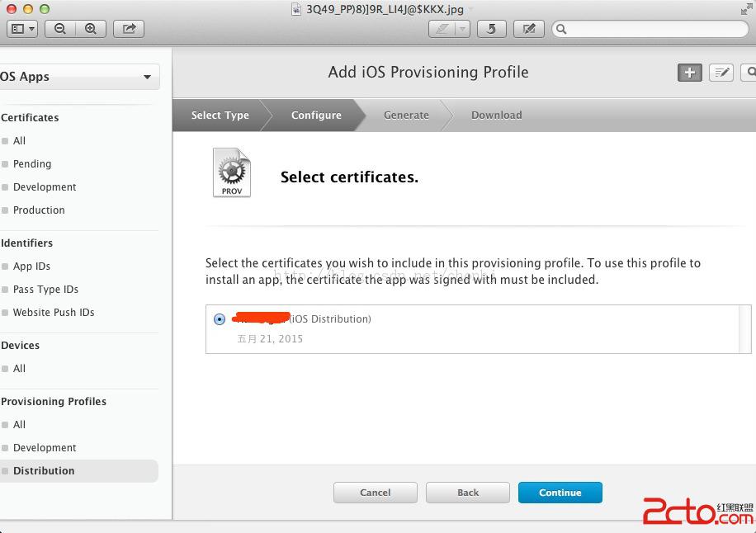Click the plus icon to add profile
The width and height of the screenshot is (756, 533).
click(689, 73)
